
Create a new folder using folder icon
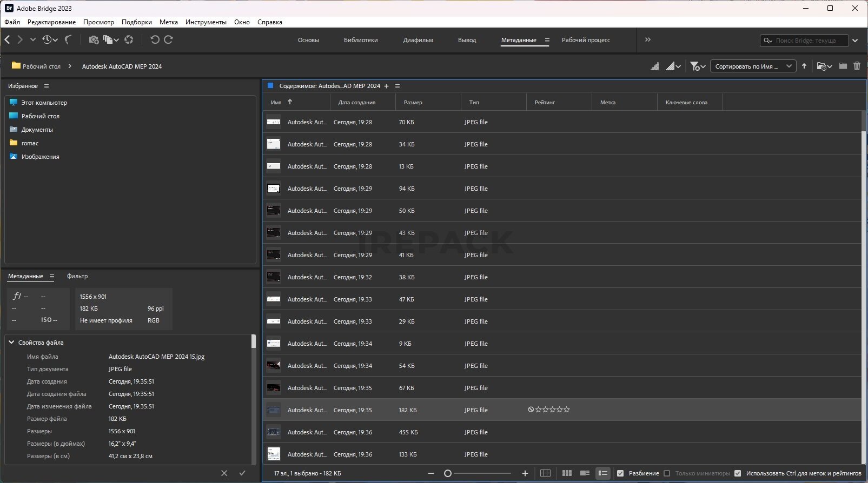843,66
